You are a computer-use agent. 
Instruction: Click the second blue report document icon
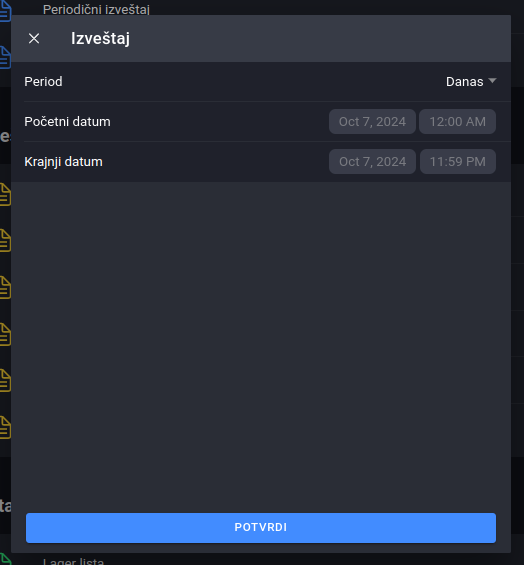[x=5, y=57]
